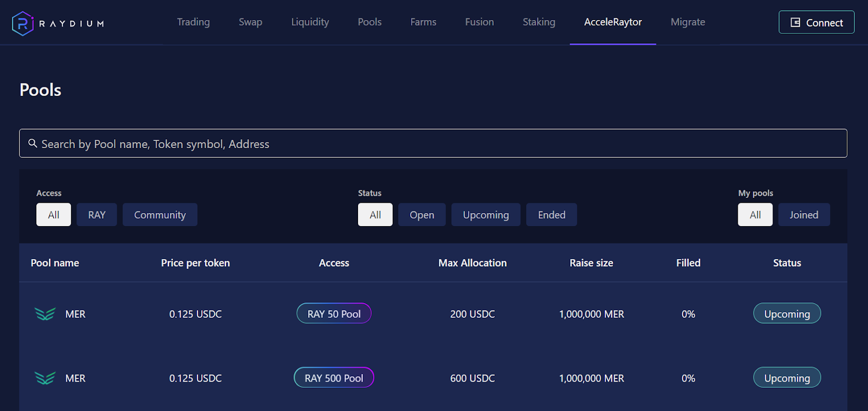Viewport: 868px width, 411px height.
Task: Select All under Access filter
Action: pyautogui.click(x=54, y=215)
